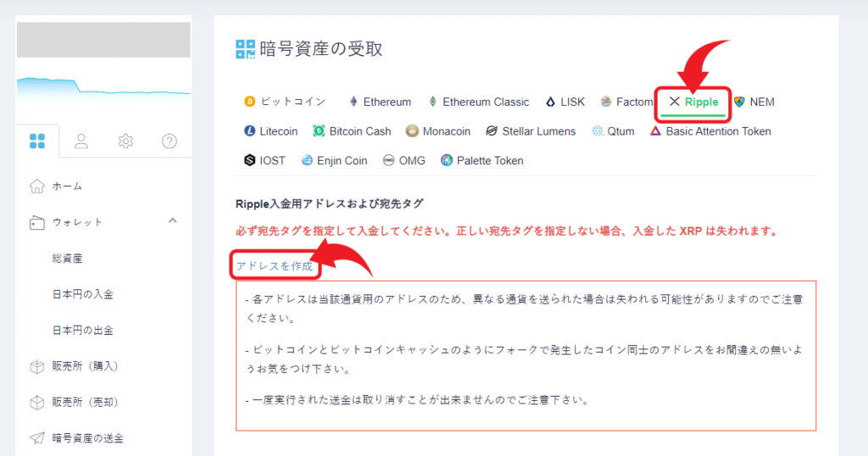
Task: Select the Enjin Coin tab
Action: tap(334, 160)
